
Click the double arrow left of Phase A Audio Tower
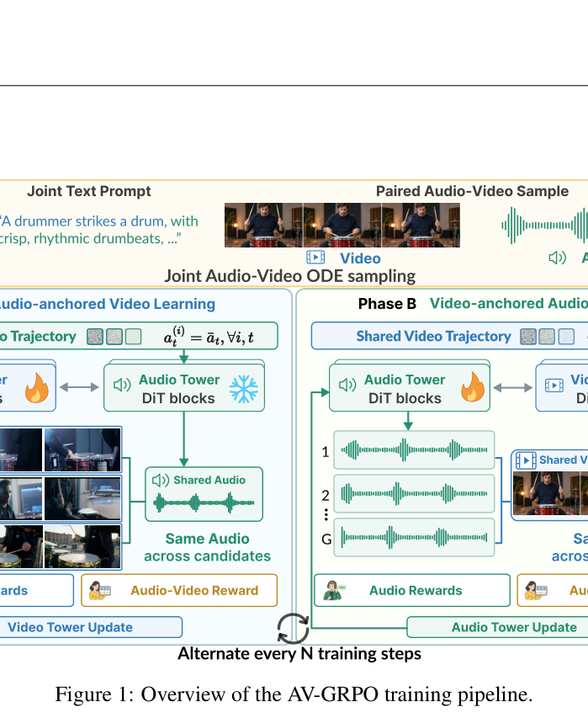click(79, 387)
